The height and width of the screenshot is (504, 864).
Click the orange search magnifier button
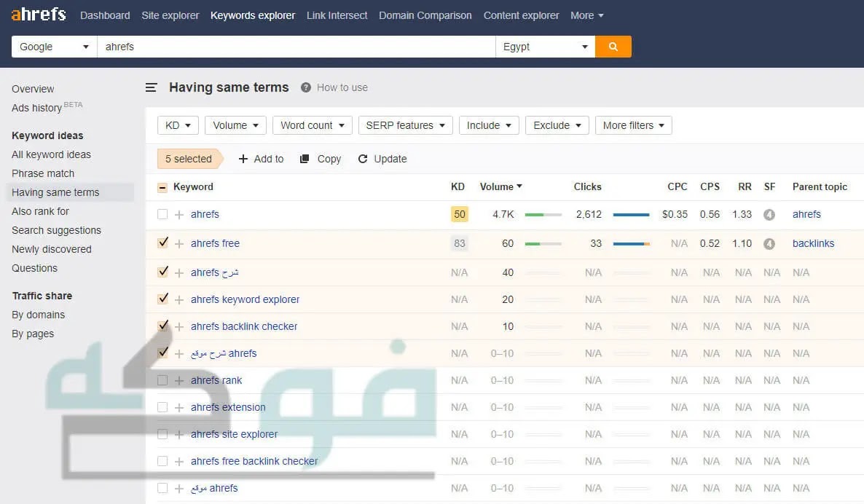tap(613, 46)
